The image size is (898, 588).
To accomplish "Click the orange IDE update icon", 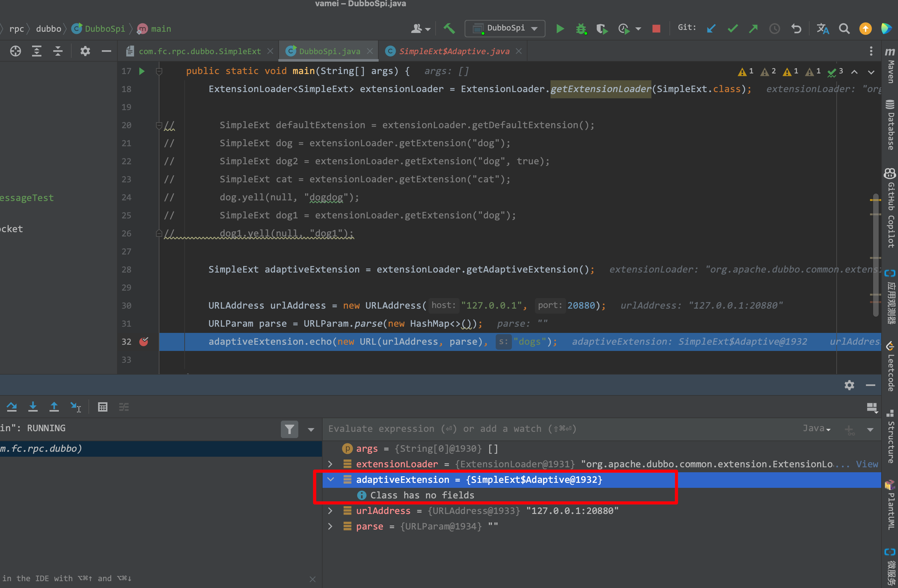I will 866,29.
